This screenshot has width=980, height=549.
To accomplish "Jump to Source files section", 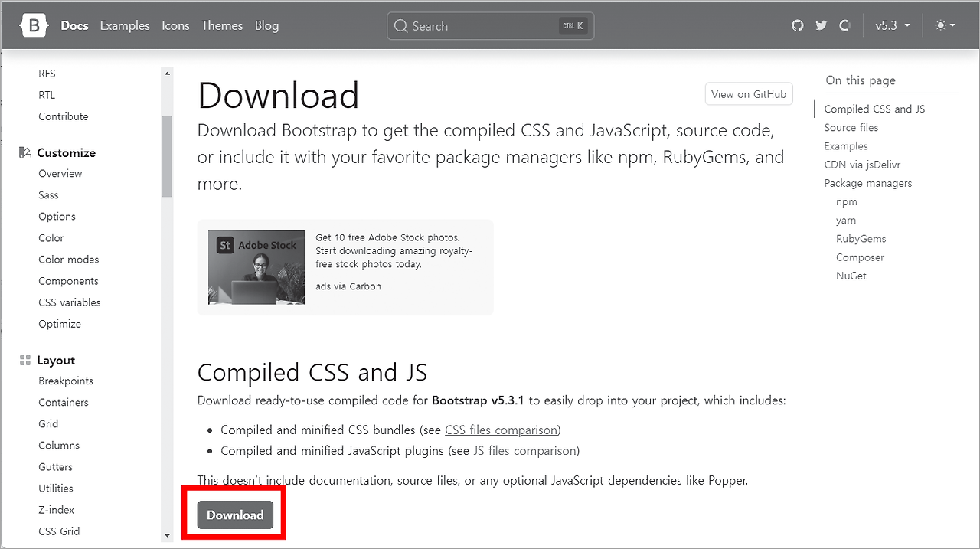I will [851, 128].
